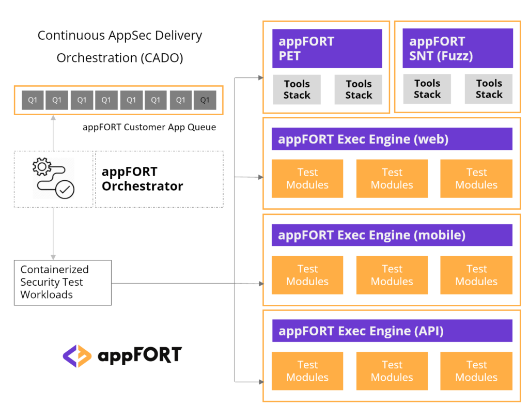Click the appFORT Orchestrator label
Image resolution: width=529 pixels, height=420 pixels.
tap(143, 179)
